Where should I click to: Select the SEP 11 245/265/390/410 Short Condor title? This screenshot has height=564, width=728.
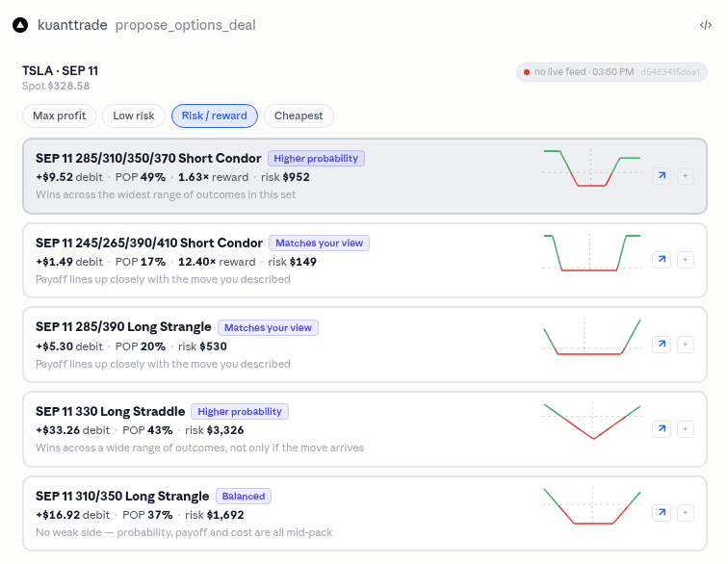point(149,244)
